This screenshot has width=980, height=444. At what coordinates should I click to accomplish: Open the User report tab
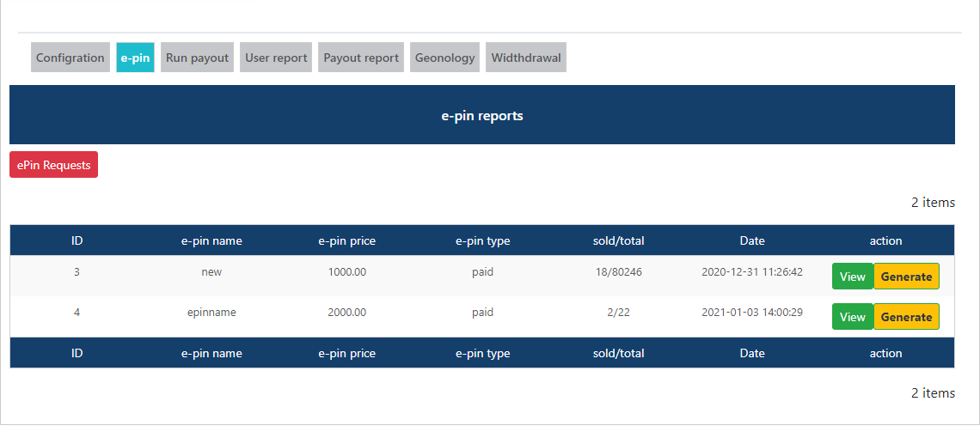pyautogui.click(x=276, y=58)
